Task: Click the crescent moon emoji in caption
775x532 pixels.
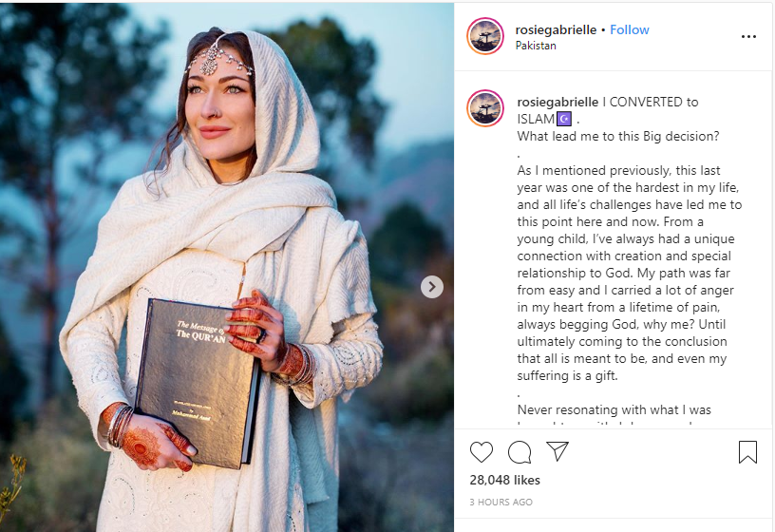Action: point(564,119)
